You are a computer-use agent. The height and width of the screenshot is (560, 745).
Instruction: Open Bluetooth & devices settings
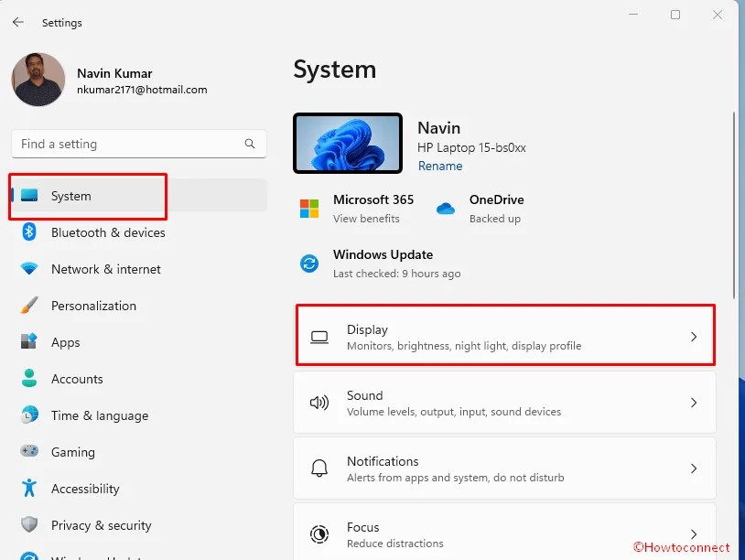point(30,232)
